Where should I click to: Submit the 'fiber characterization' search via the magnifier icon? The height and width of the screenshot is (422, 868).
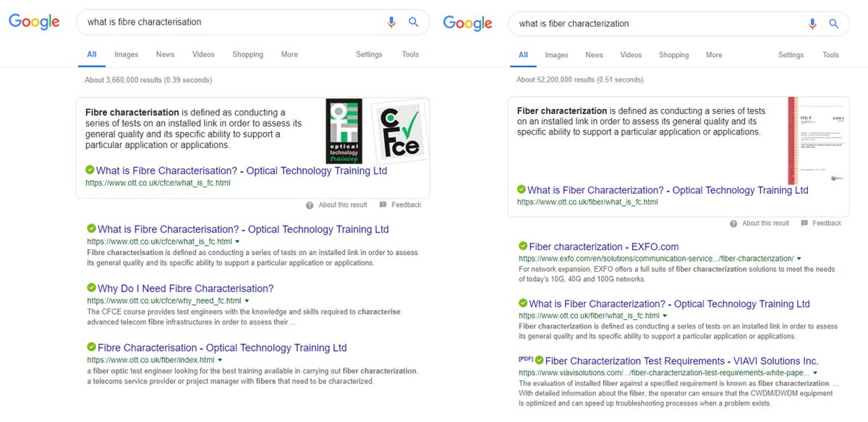pyautogui.click(x=833, y=24)
